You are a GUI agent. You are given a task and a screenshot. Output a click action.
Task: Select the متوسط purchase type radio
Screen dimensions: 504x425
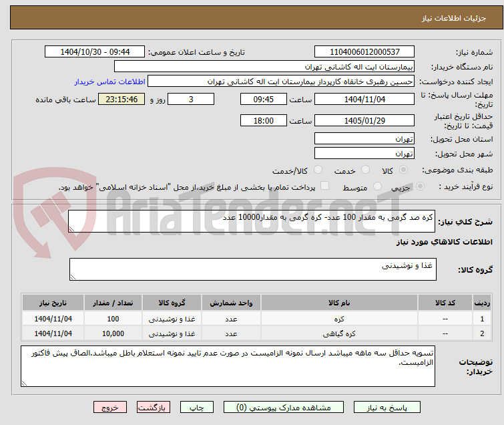pos(377,186)
